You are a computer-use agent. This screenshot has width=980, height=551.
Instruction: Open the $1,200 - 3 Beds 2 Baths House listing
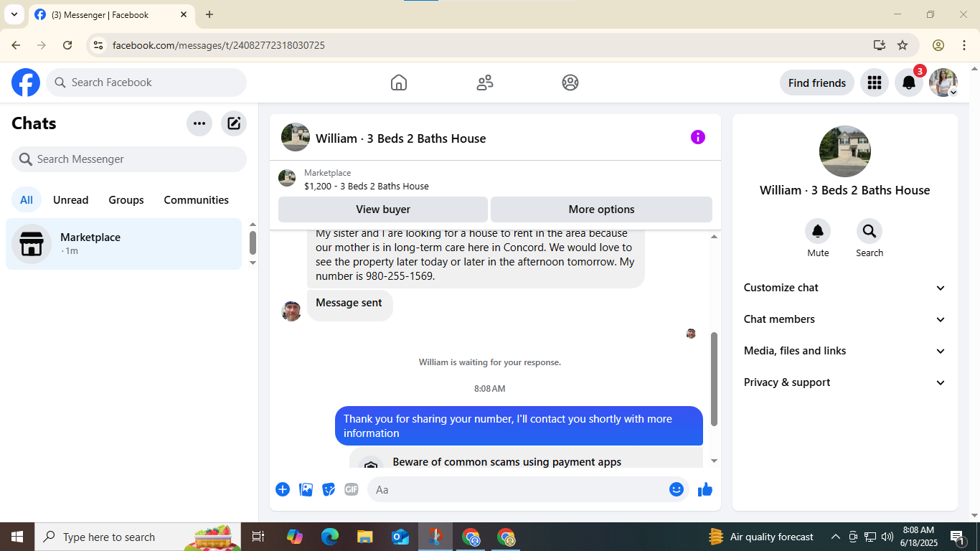point(367,186)
